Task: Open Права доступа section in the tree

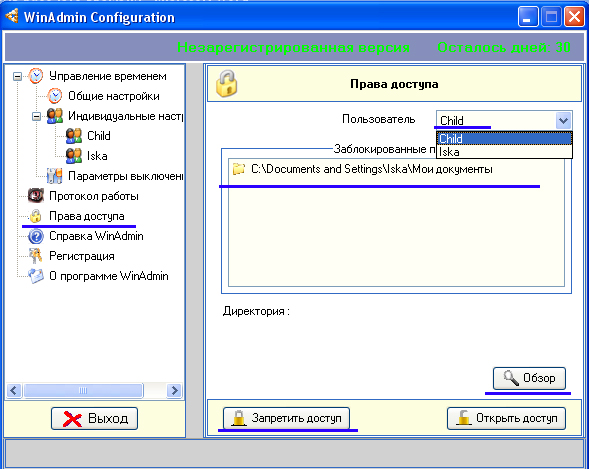Action: click(x=87, y=216)
